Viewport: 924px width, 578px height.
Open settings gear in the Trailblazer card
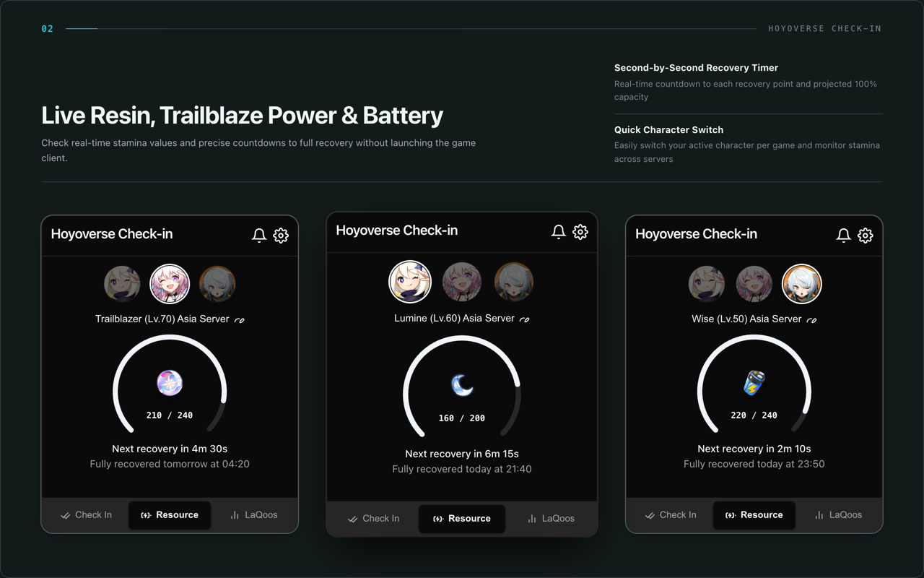[281, 235]
